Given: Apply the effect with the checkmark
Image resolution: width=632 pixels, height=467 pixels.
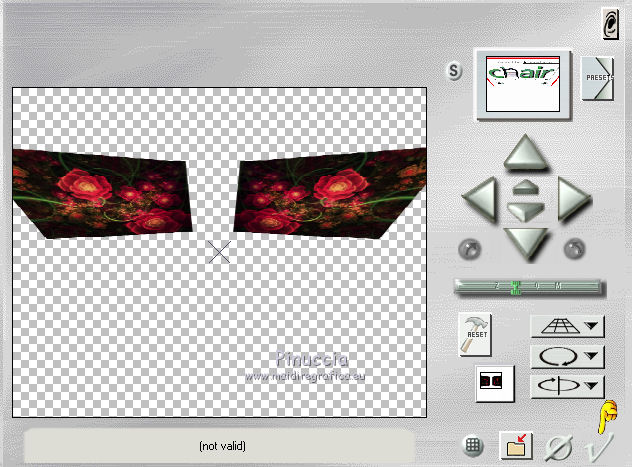Looking at the screenshot, I should pyautogui.click(x=599, y=446).
